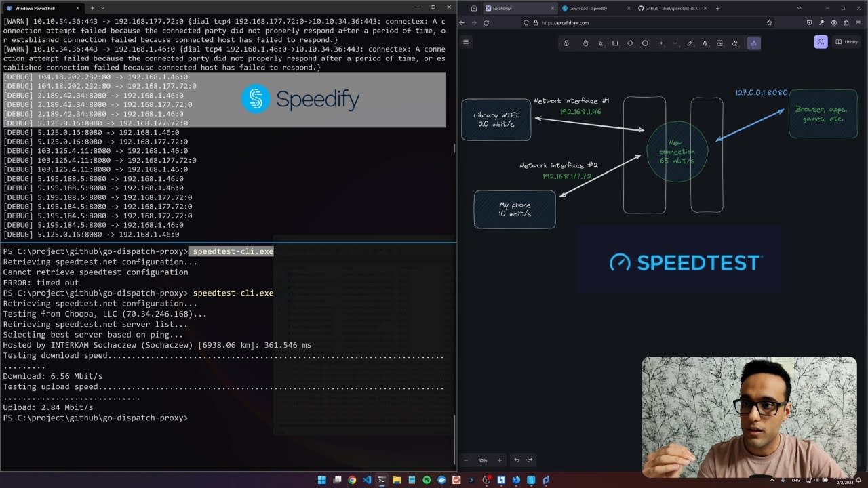Open the notification bell in tray

[x=859, y=480]
